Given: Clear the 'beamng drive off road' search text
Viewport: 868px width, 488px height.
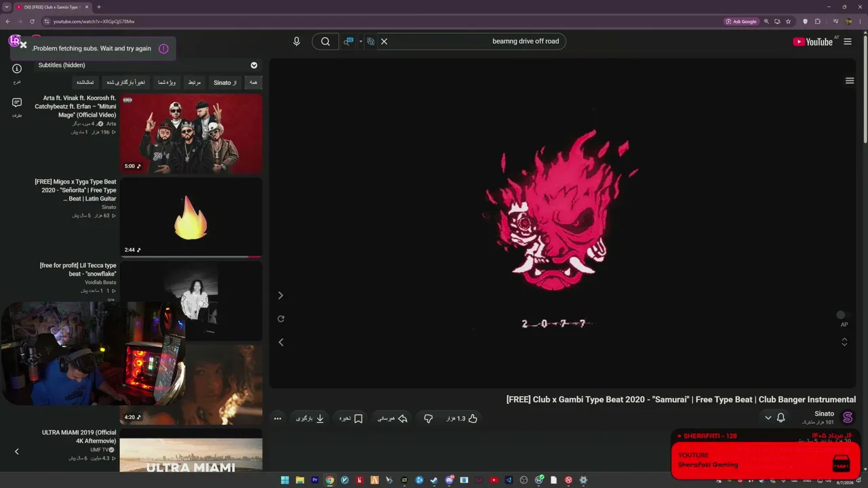Looking at the screenshot, I should click(x=384, y=41).
